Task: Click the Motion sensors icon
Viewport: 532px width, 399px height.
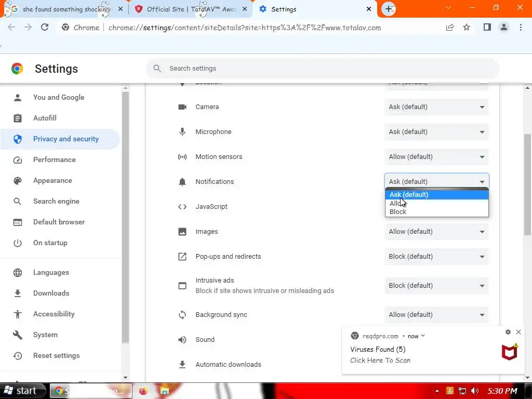Action: 182,157
